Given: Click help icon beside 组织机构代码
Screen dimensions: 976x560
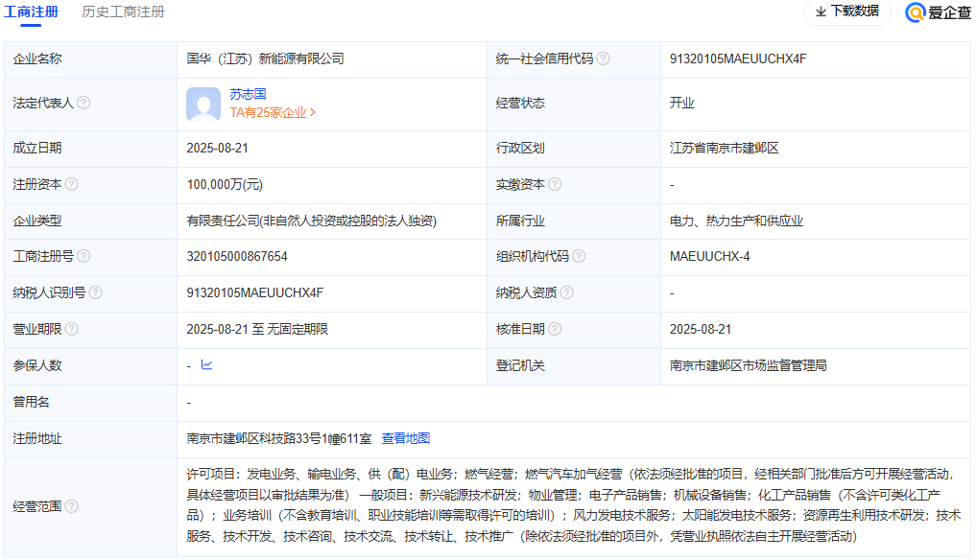Looking at the screenshot, I should coord(578,257).
